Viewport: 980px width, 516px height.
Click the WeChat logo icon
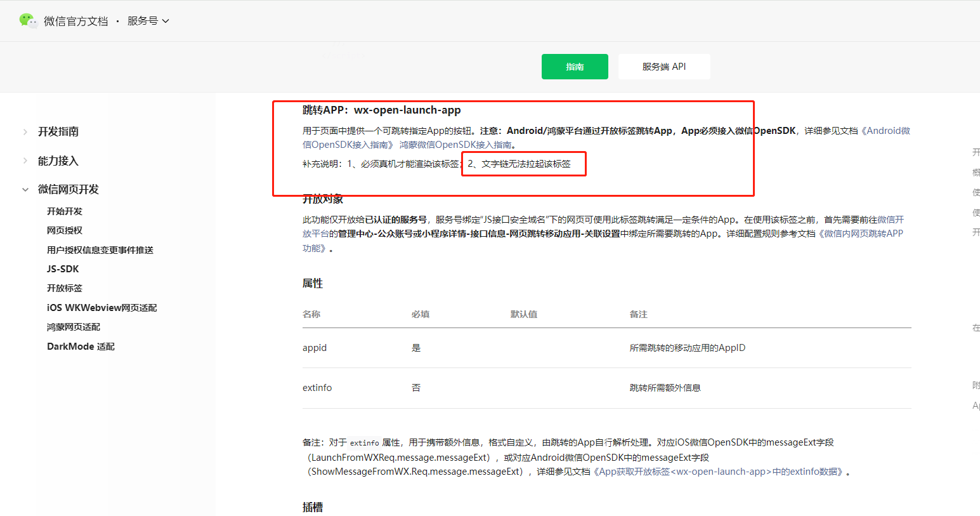(29, 21)
